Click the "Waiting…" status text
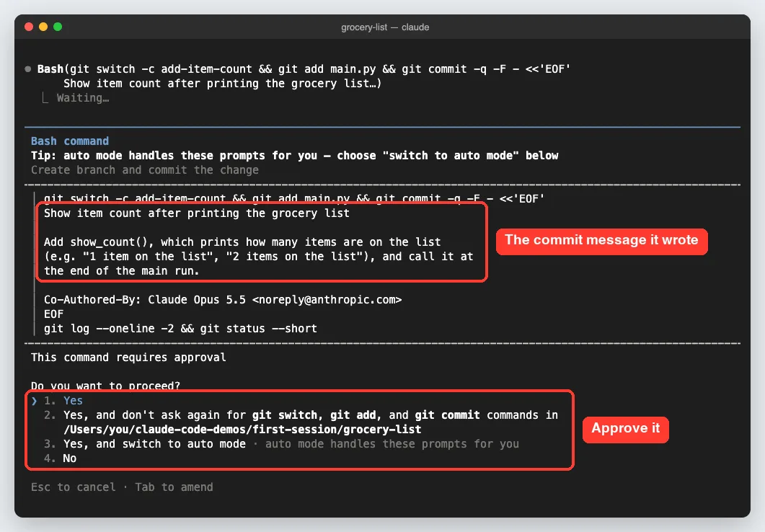Viewport: 765px width, 532px height. [x=83, y=97]
